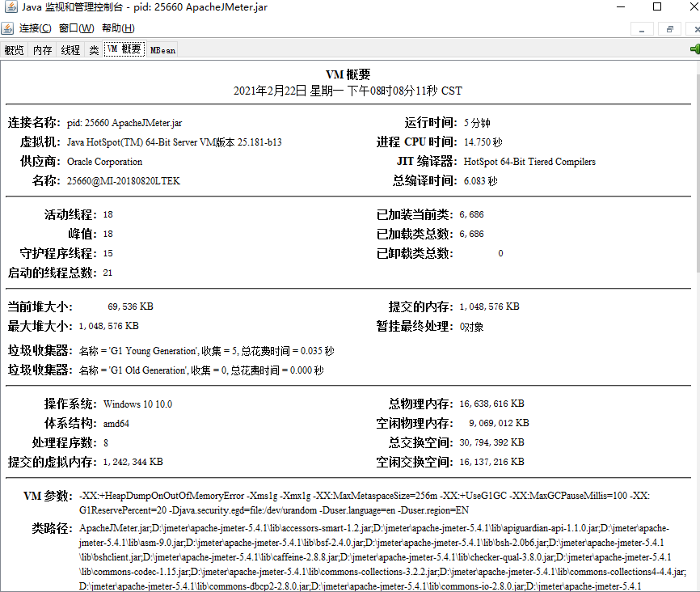
Task: Click the 已加装当前类 label
Action: (415, 214)
